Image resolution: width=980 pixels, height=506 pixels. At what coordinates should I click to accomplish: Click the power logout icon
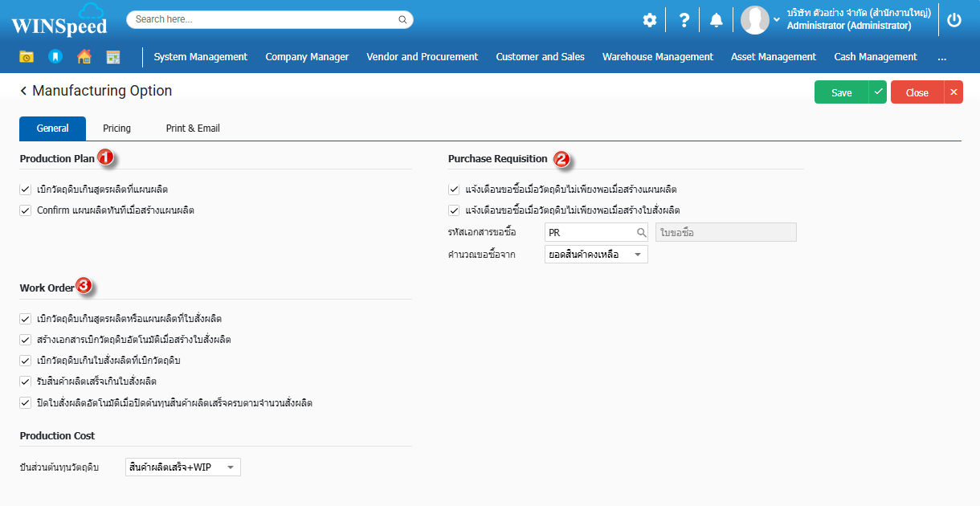pos(954,21)
